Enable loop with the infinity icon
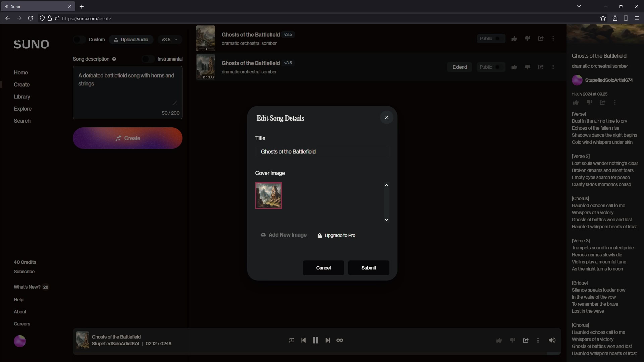The width and height of the screenshot is (644, 362). (340, 340)
